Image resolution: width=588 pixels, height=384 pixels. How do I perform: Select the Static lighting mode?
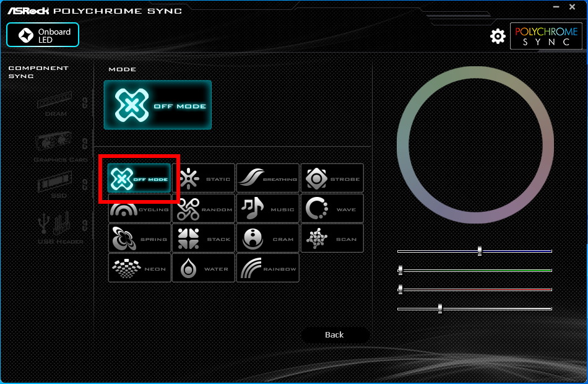click(x=204, y=178)
